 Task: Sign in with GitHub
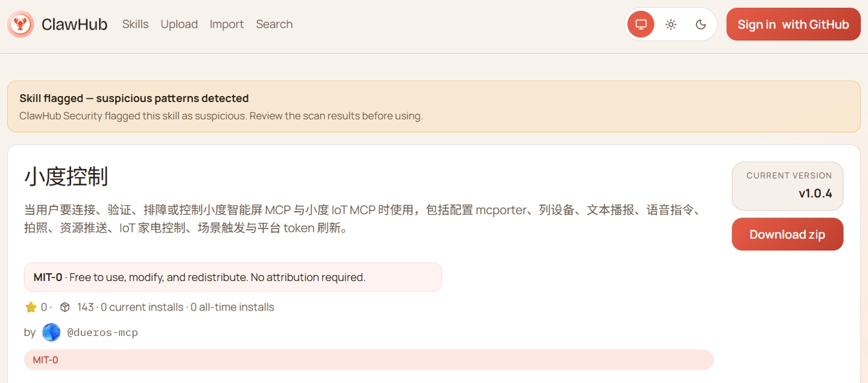coord(793,24)
